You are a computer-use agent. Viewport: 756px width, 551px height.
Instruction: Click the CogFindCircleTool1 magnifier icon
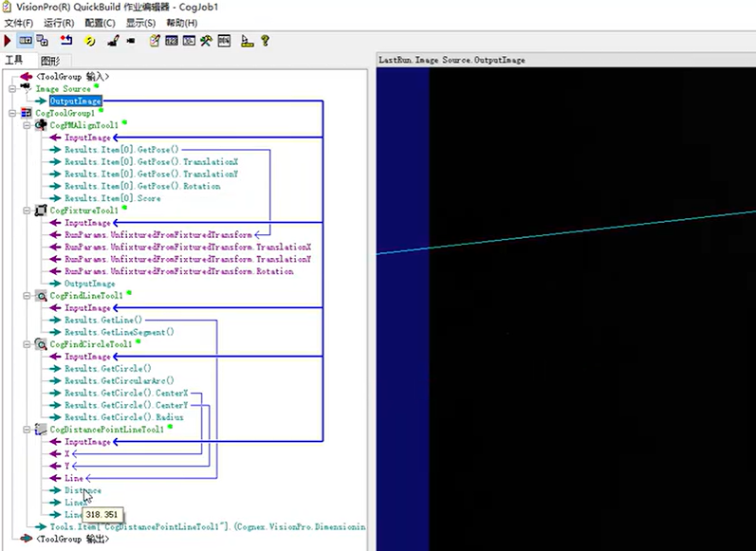[x=42, y=344]
